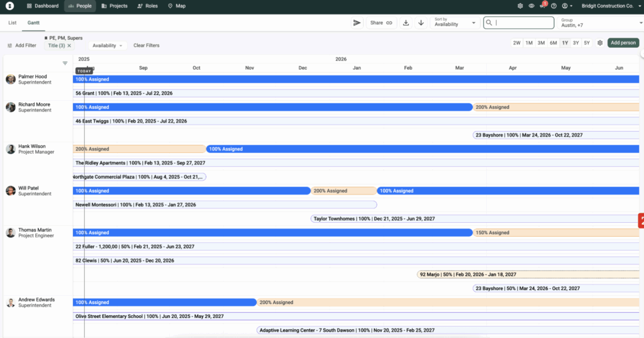Select the Newell Montessori allocation
The image size is (644, 338).
click(225, 205)
